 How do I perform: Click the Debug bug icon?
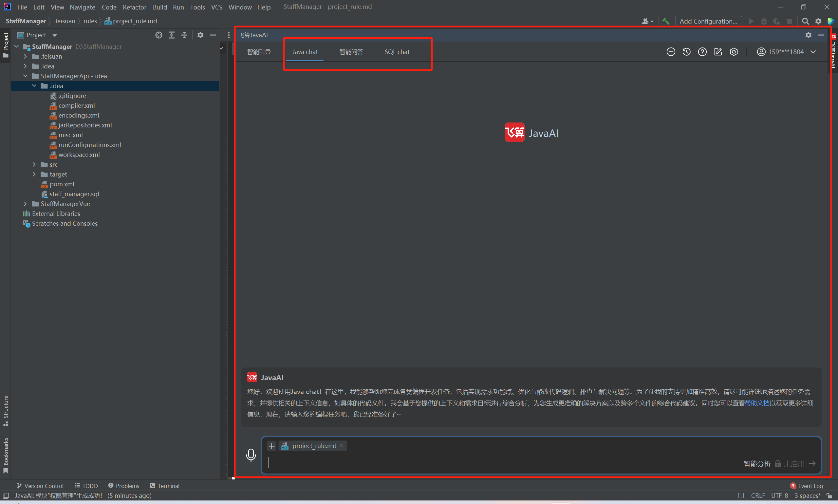coord(764,21)
